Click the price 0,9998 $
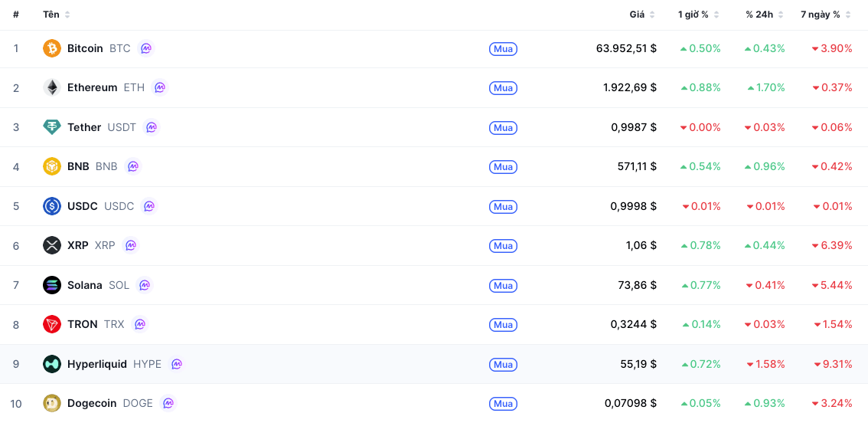Viewport: 868px width, 423px height. (634, 206)
